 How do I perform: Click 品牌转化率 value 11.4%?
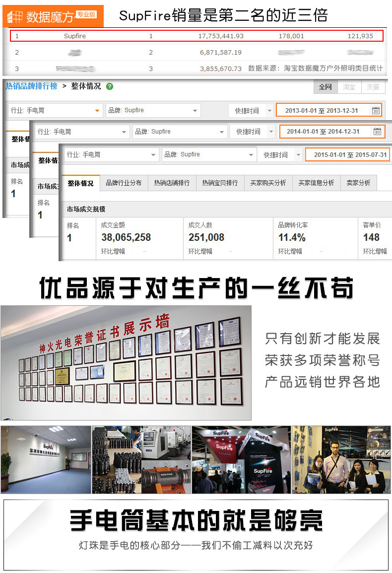(292, 237)
